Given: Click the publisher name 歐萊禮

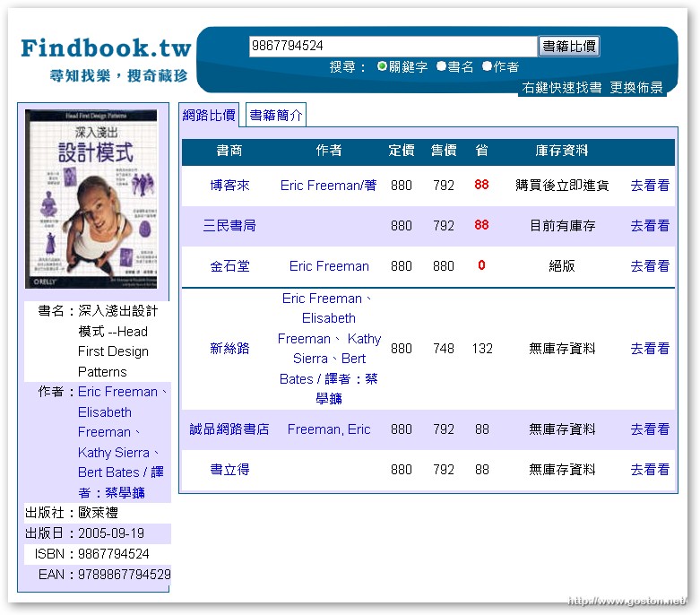Looking at the screenshot, I should 99,513.
